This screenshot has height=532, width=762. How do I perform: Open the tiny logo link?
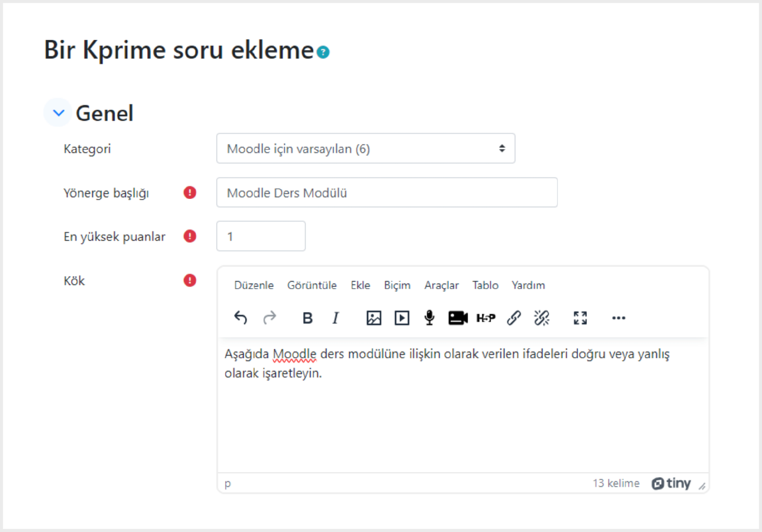tap(671, 483)
